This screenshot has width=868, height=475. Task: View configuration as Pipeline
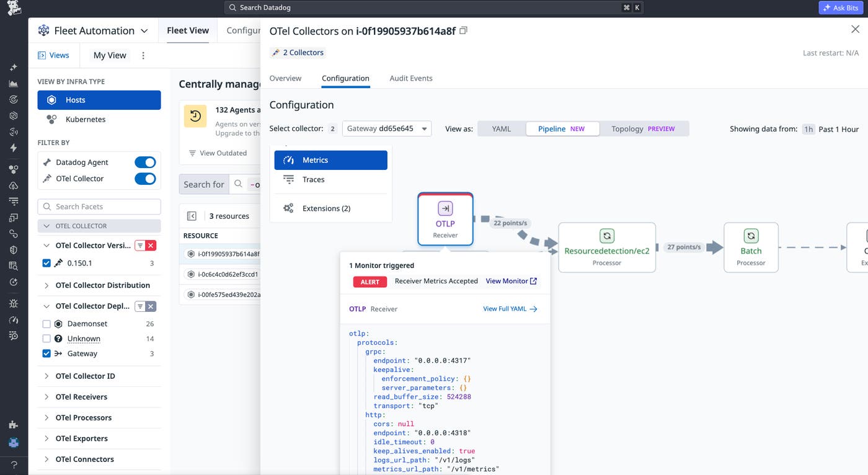pos(562,128)
